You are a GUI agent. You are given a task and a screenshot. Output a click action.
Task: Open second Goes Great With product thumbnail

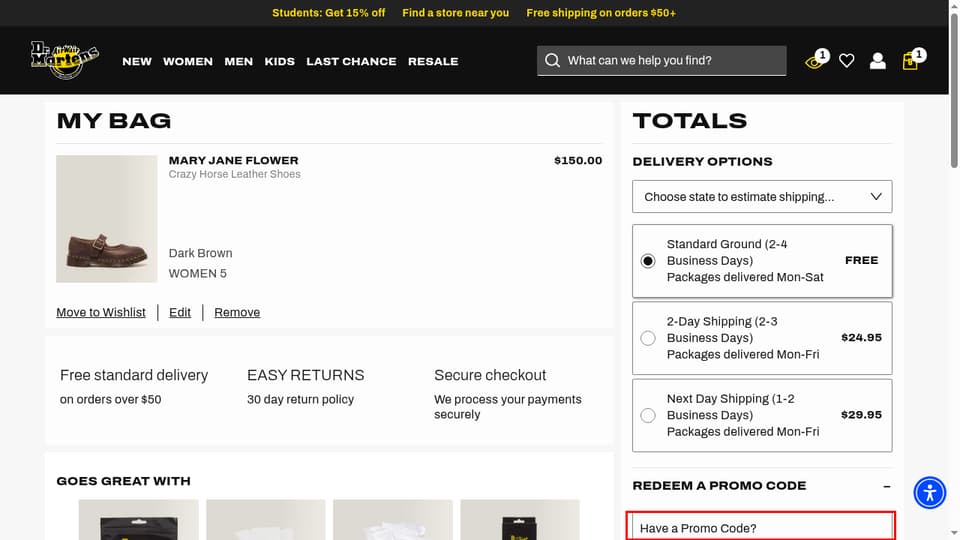coord(266,520)
